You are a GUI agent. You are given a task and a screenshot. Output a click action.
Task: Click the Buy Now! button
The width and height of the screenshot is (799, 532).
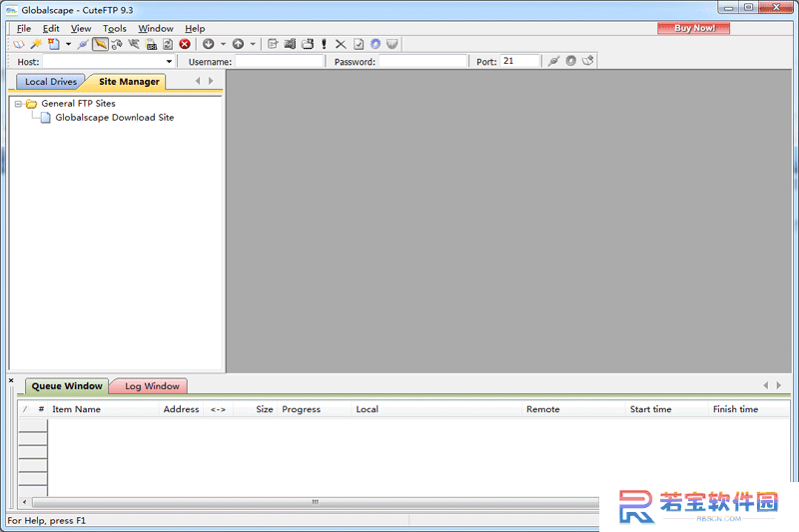click(x=693, y=28)
